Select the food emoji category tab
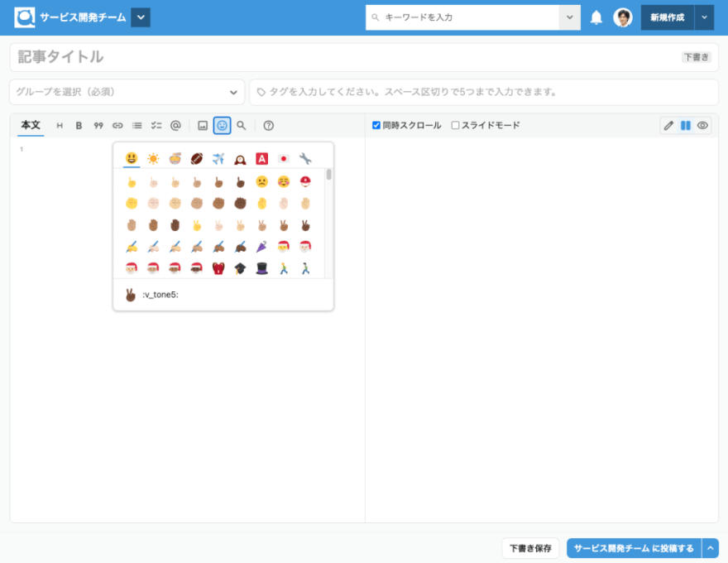 [175, 159]
